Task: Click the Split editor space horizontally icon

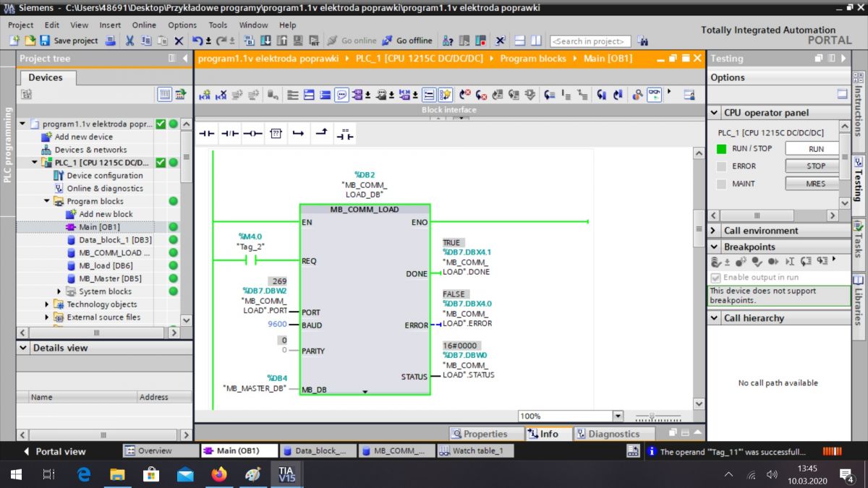Action: (x=521, y=40)
